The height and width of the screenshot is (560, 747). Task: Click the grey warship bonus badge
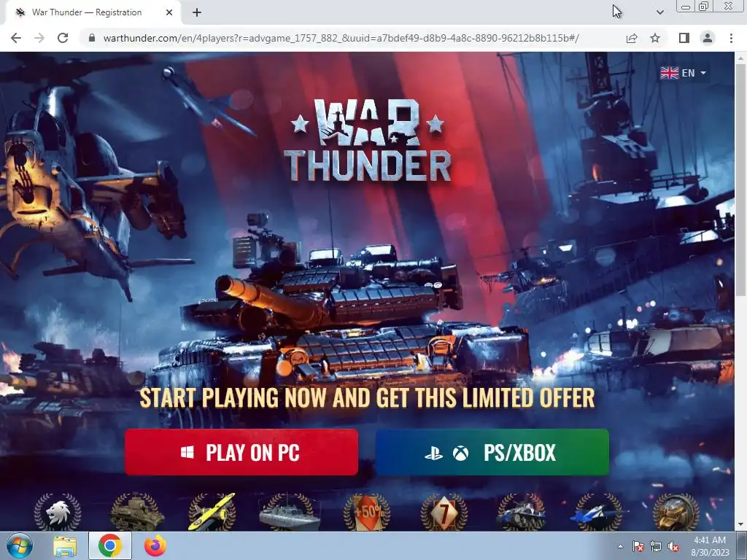click(x=289, y=512)
